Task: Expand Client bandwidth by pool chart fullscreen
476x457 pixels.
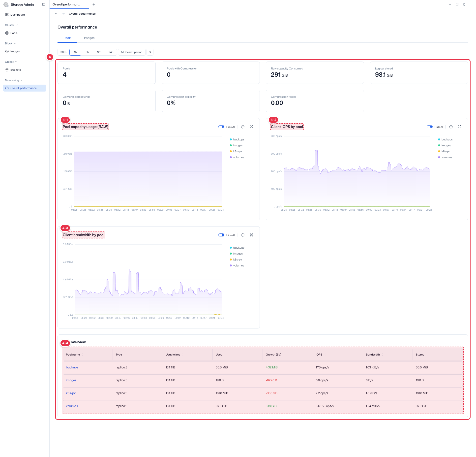Action: click(x=251, y=235)
